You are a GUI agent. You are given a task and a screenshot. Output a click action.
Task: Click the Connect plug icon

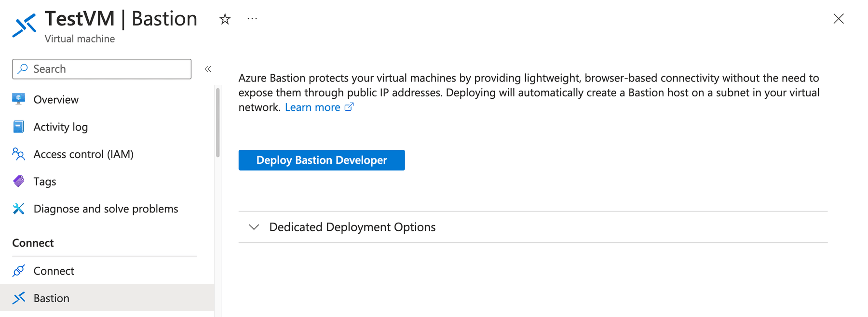[x=18, y=271]
